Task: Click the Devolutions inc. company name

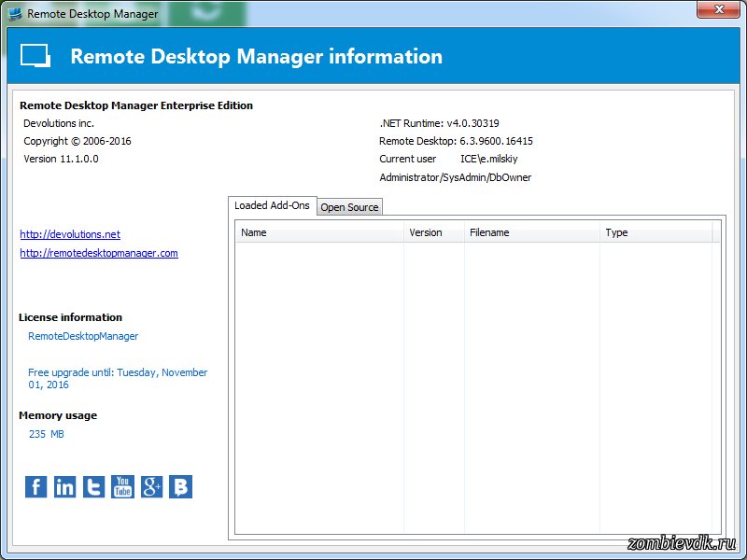Action: point(59,123)
